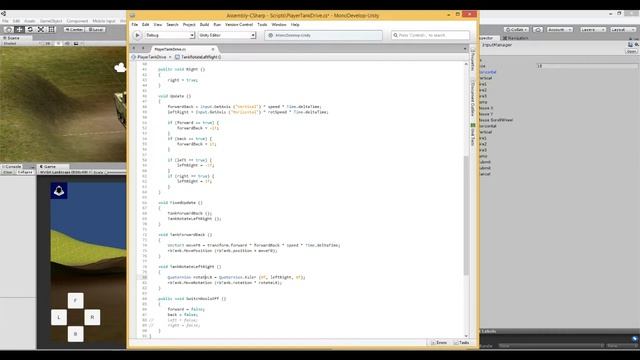Toggle Collapse in Console panel
Image resolution: width=640 pixels, height=360 pixels.
25,172
